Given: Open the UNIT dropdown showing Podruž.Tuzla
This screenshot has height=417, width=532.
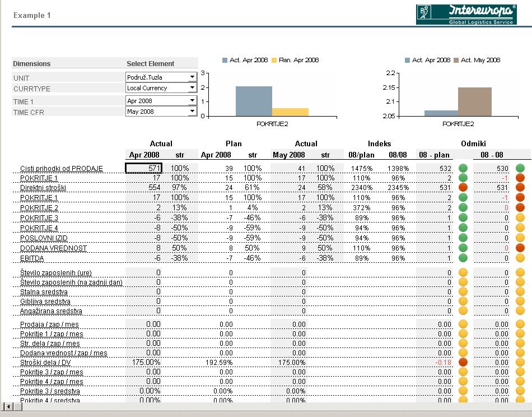Looking at the screenshot, I should [192, 77].
